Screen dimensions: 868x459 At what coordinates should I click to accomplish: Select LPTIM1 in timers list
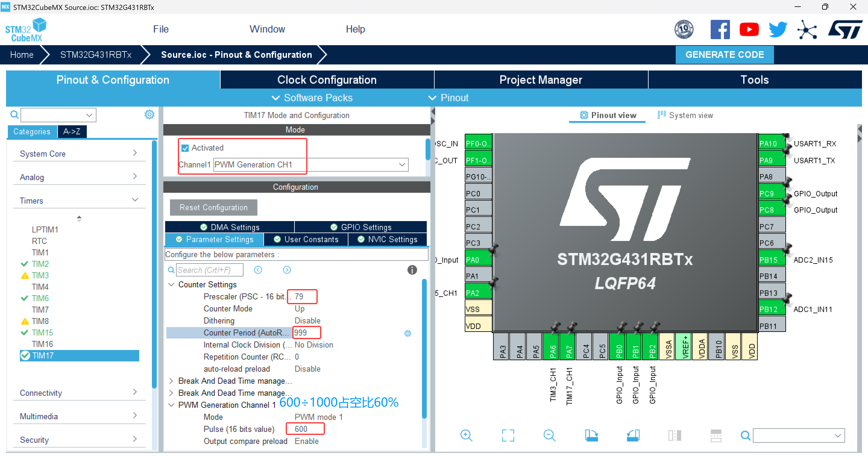(x=45, y=229)
